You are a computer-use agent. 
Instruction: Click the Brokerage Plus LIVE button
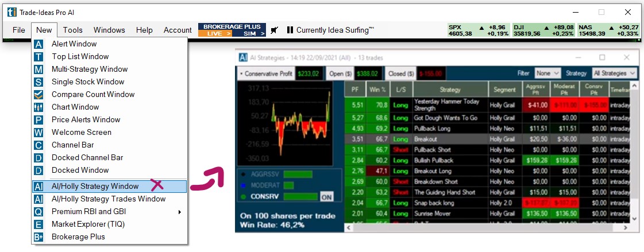point(215,33)
